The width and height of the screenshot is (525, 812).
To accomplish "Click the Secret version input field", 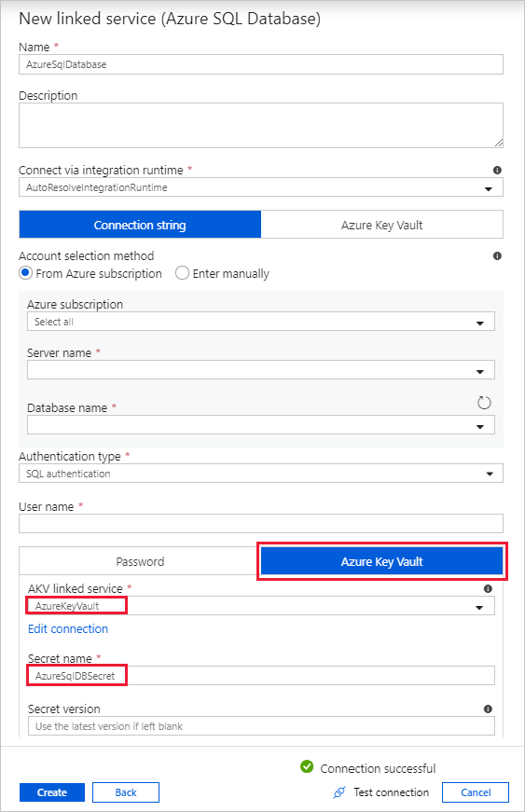I will click(261, 726).
